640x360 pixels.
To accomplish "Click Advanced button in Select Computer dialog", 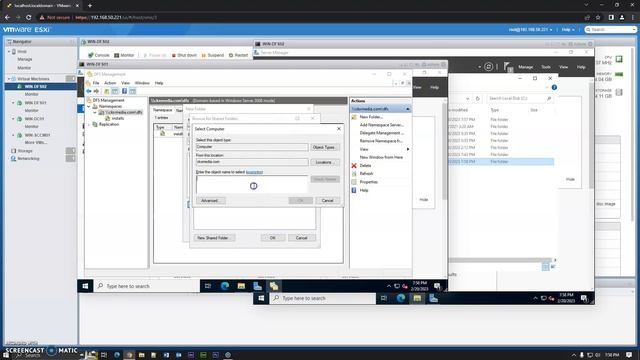I will tap(210, 200).
